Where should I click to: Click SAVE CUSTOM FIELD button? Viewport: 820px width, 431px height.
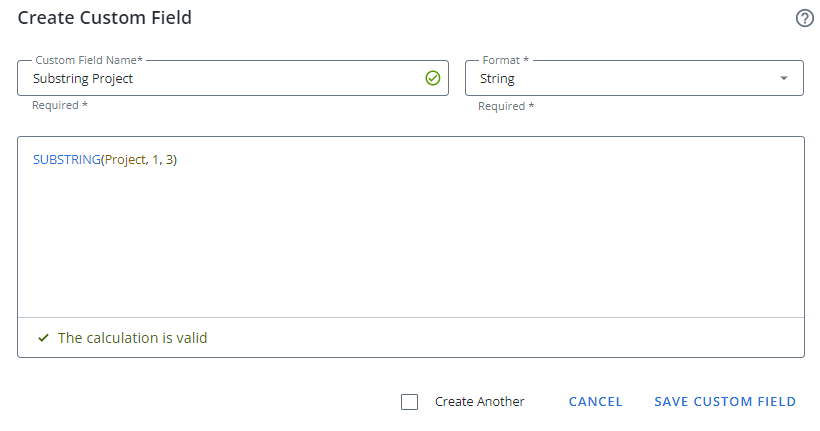click(x=725, y=402)
